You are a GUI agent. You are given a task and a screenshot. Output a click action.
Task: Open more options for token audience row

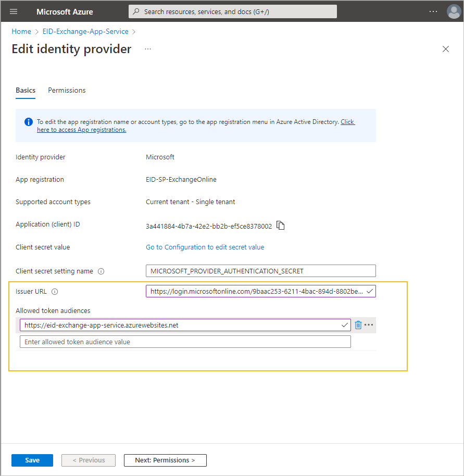click(369, 325)
